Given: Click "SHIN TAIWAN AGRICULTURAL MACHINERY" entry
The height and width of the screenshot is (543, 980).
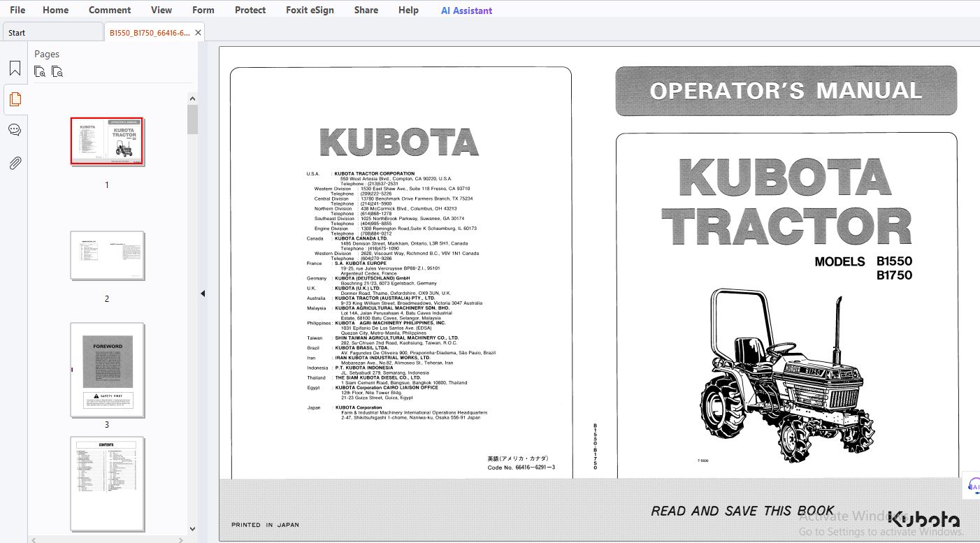Looking at the screenshot, I should point(397,338).
